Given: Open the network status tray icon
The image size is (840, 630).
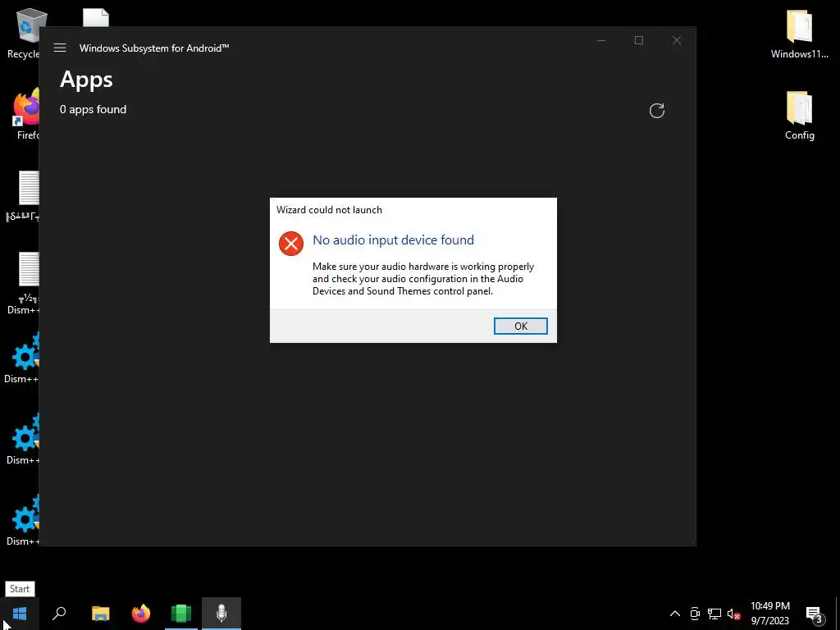Looking at the screenshot, I should coord(714,614).
